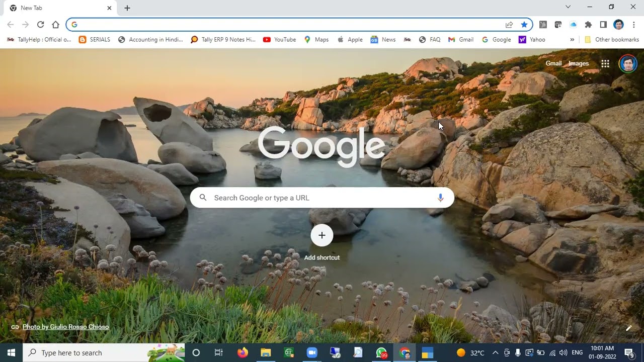The height and width of the screenshot is (362, 644).
Task: Open File Explorer from the taskbar
Action: point(266,352)
